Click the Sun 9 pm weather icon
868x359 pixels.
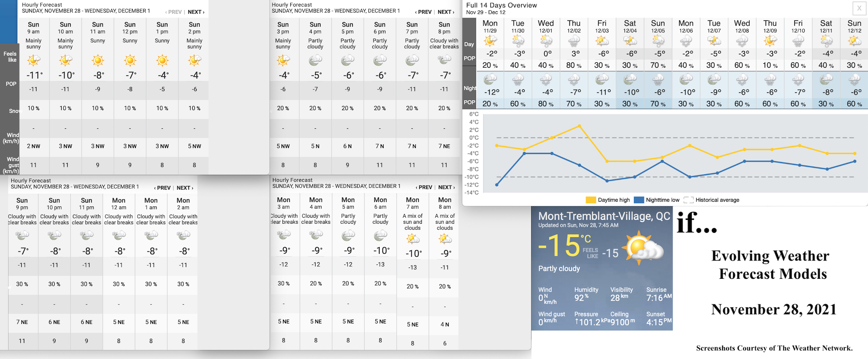tap(22, 235)
